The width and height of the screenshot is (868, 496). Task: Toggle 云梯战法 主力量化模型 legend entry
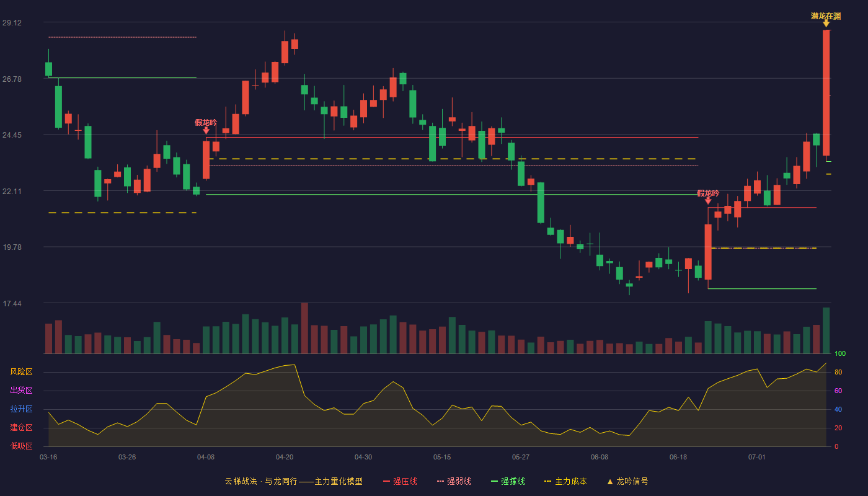293,481
